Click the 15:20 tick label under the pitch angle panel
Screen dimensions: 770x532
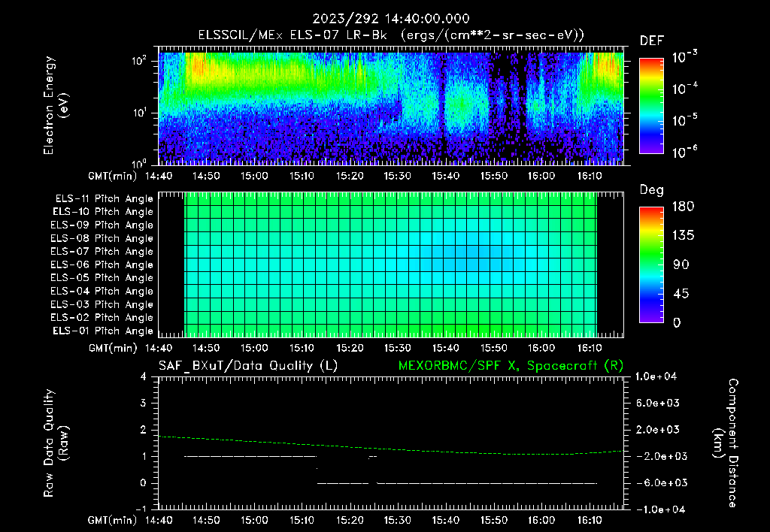point(350,349)
